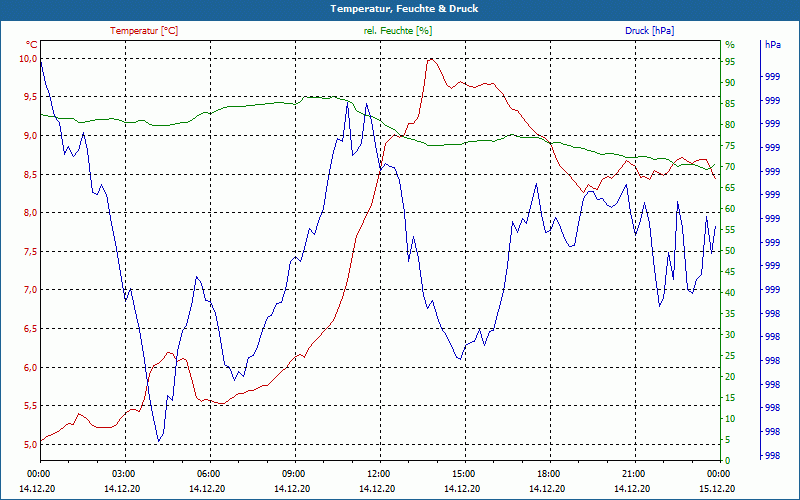Click the 90 value on humidity axis
The image size is (800, 500).
coord(730,83)
